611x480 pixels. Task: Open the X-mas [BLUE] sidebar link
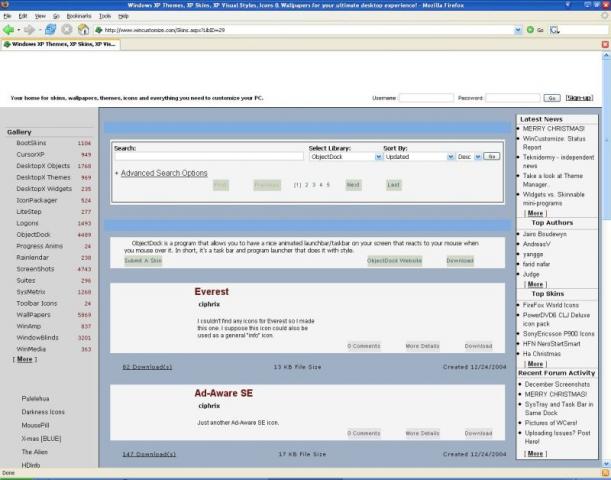[x=41, y=439]
